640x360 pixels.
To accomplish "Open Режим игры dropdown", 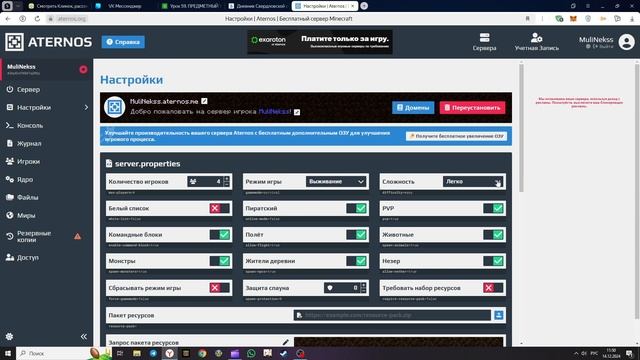I will click(336, 182).
